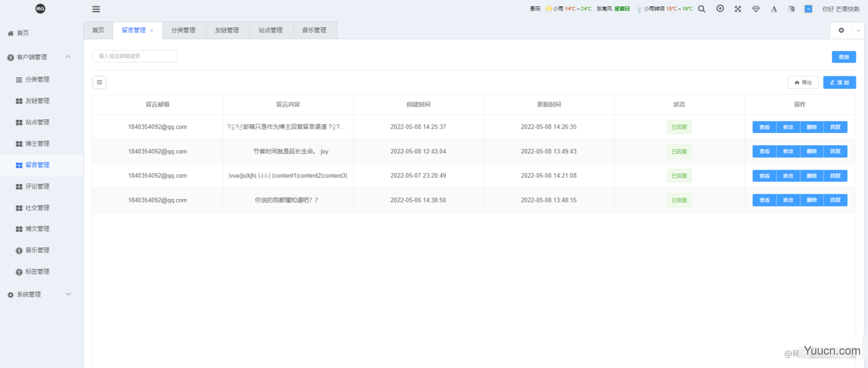The image size is (868, 368).
Task: Click the 添加 button to add a message
Action: pyautogui.click(x=839, y=82)
